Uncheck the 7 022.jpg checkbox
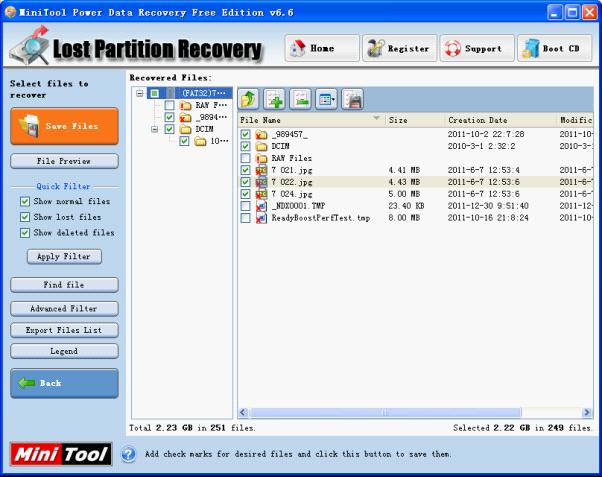This screenshot has width=602, height=477. pyautogui.click(x=245, y=182)
